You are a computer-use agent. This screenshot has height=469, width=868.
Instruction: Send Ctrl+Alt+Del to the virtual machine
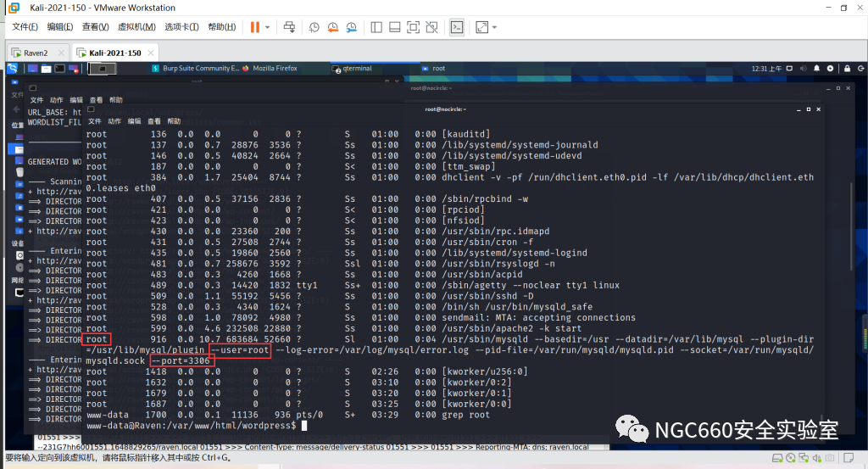pos(289,27)
